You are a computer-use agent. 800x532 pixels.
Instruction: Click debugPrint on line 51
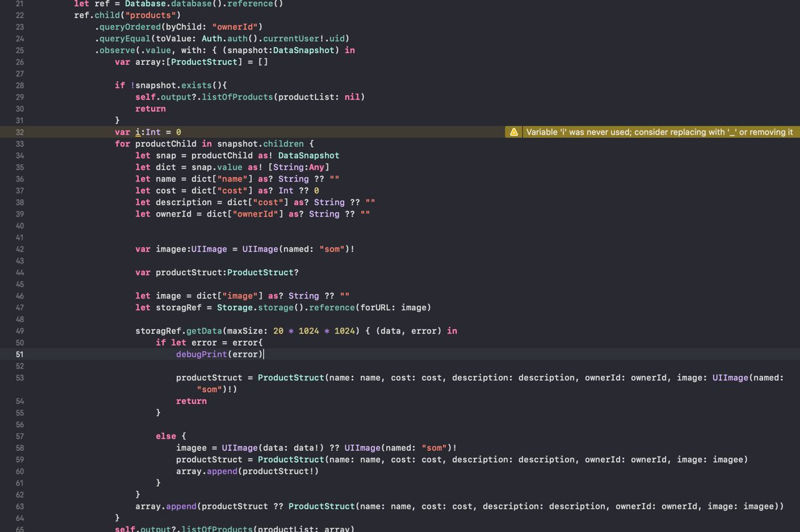pos(202,354)
